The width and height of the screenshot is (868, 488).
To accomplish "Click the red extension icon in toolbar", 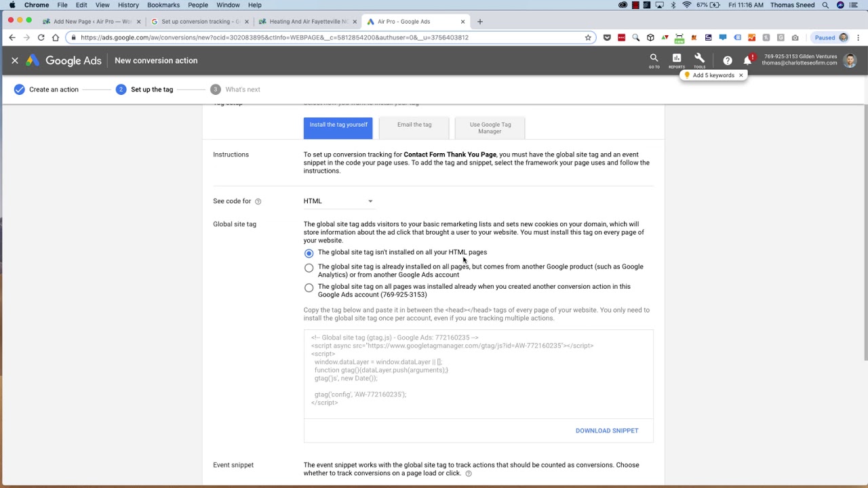I will pyautogui.click(x=621, y=37).
